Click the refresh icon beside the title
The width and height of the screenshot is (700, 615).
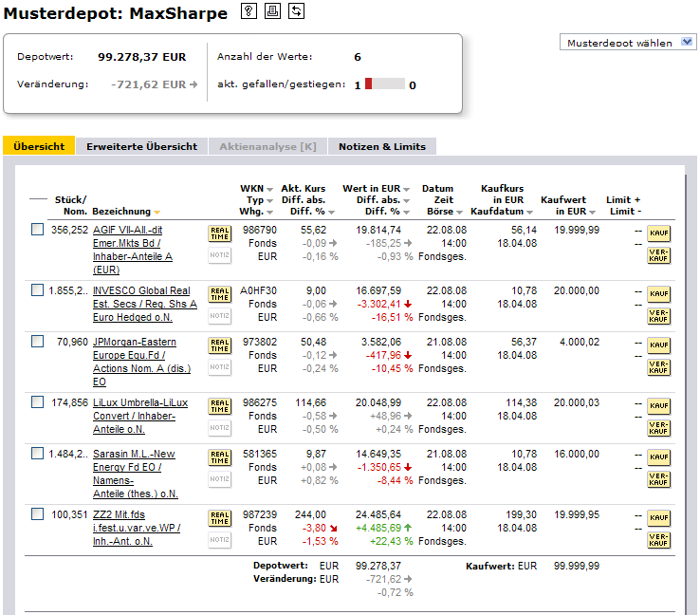[x=296, y=11]
